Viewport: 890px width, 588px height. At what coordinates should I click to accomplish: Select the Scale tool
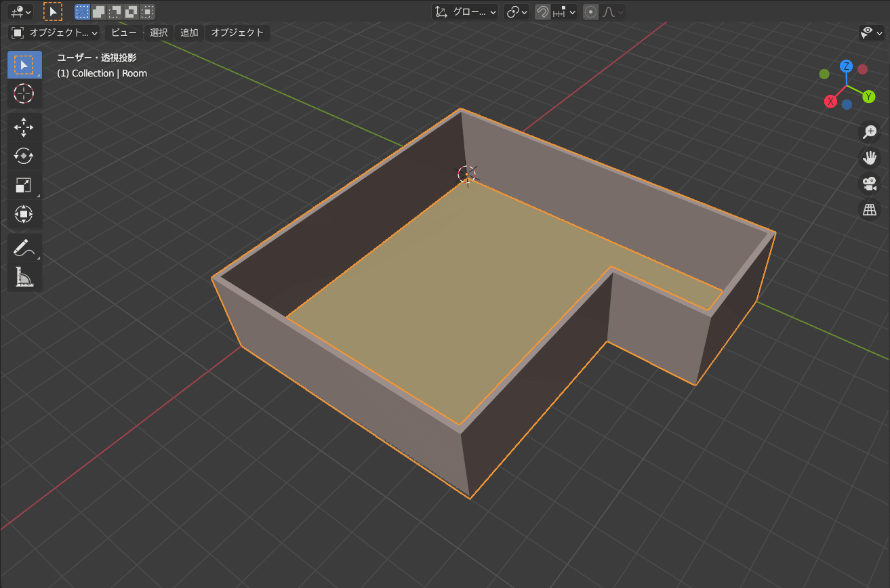pos(24,185)
